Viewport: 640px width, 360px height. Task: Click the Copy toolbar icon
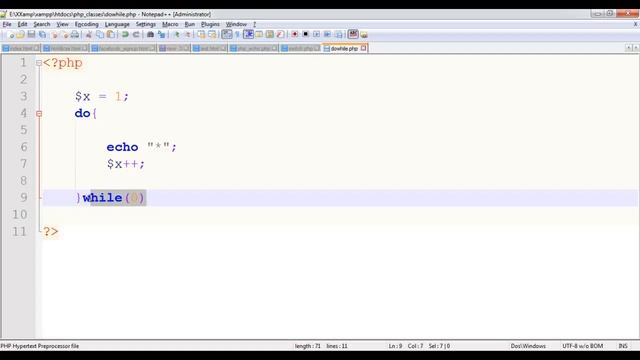pyautogui.click(x=100, y=35)
